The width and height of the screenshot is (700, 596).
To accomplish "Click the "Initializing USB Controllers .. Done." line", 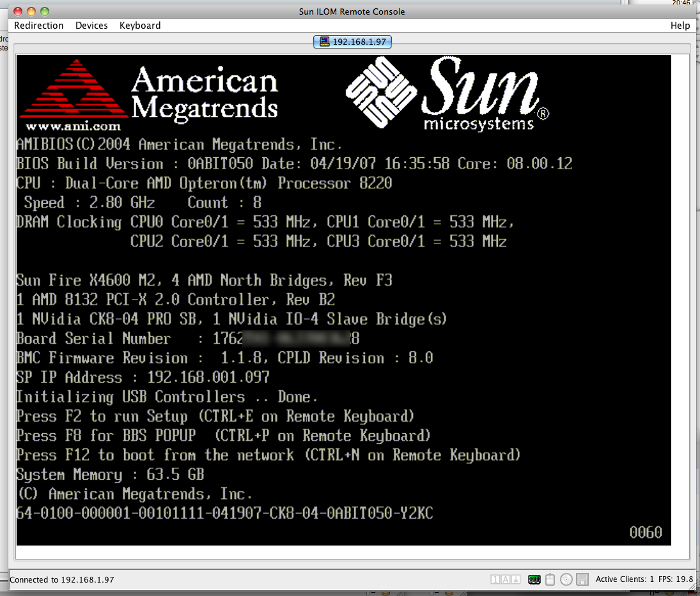I will click(167, 397).
